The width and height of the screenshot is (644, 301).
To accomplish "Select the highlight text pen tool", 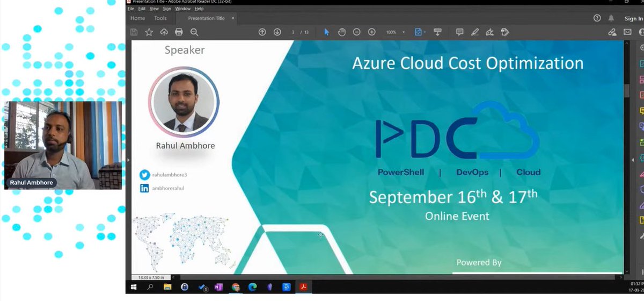I will [x=474, y=32].
